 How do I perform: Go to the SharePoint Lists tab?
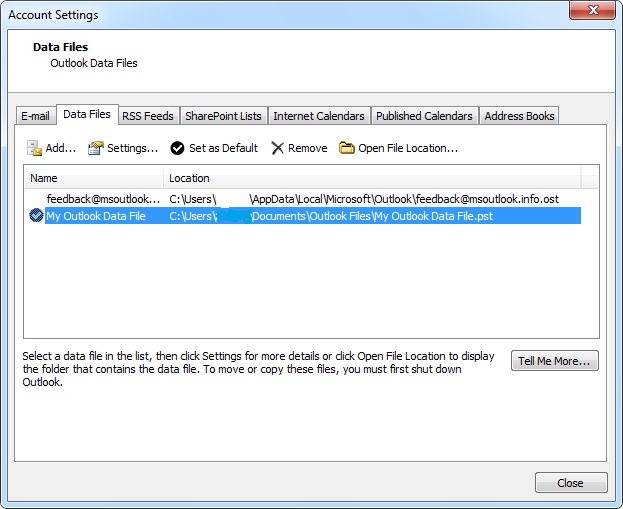click(x=223, y=116)
